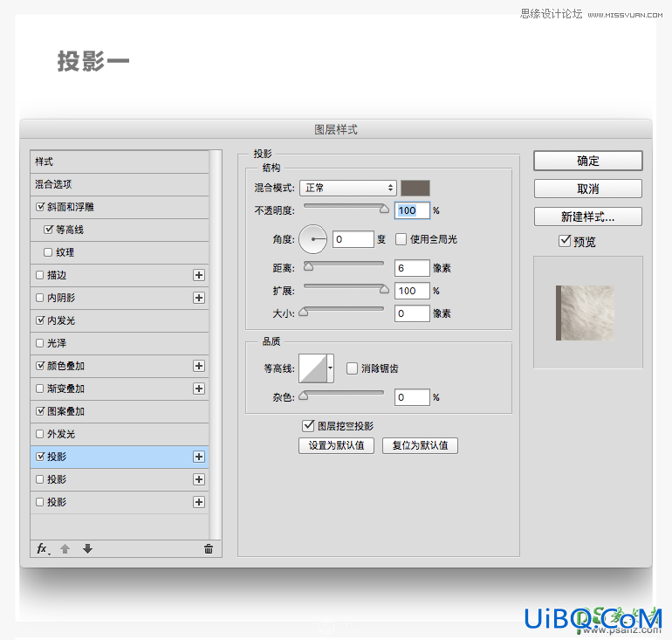
Task: Click the 杂色 percent input field
Action: tap(412, 397)
